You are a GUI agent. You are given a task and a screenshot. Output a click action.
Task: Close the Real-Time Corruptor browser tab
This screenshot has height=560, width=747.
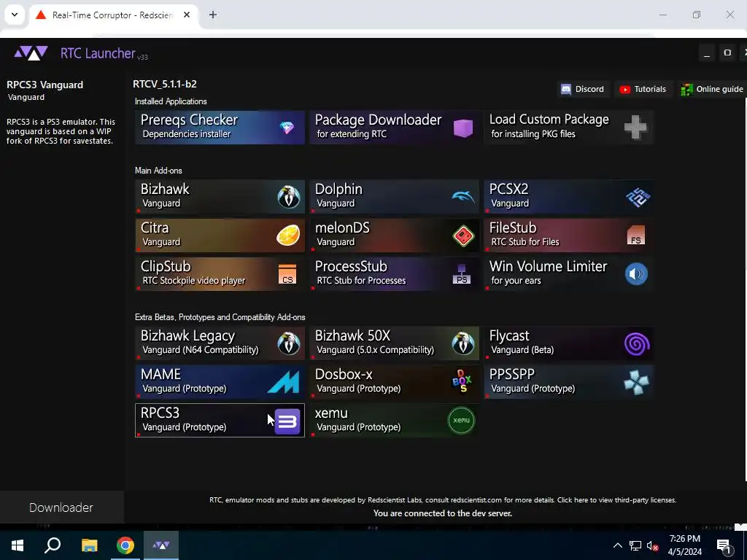(x=187, y=15)
